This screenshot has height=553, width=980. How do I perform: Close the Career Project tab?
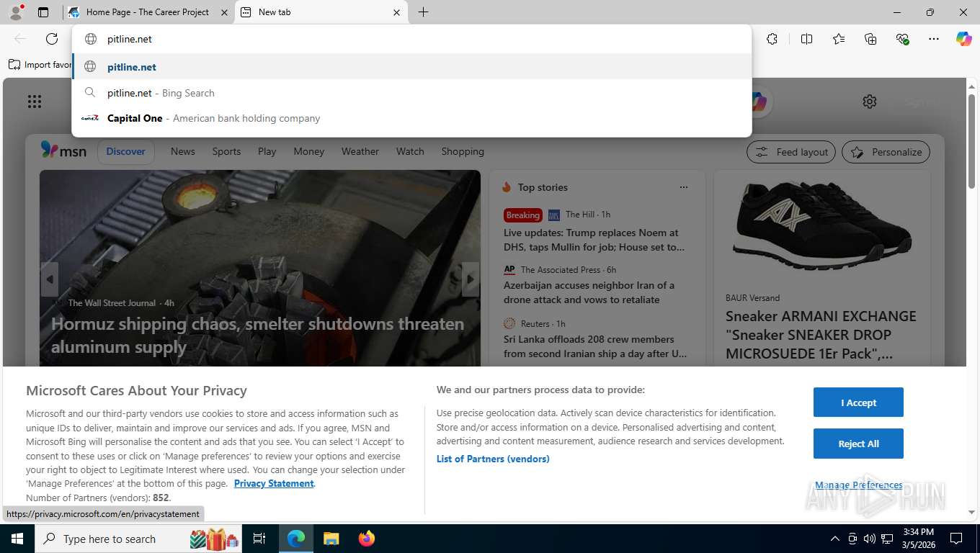(x=223, y=12)
